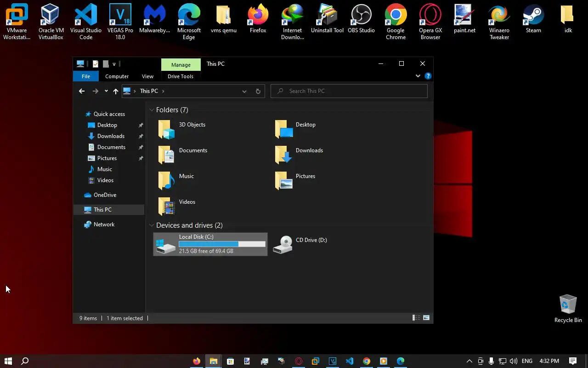
Task: Select Opera GX Browser desktop icon
Action: point(430,22)
